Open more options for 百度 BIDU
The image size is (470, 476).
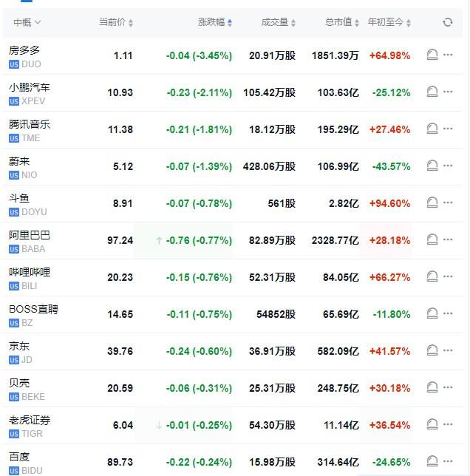coord(448,461)
